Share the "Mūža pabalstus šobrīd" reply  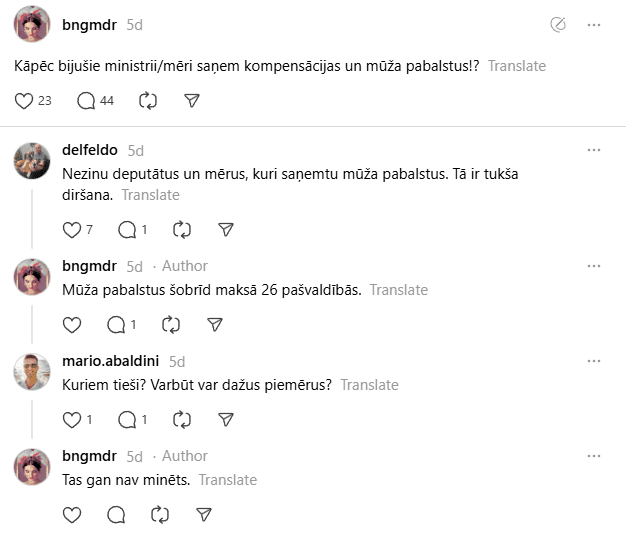click(x=215, y=324)
